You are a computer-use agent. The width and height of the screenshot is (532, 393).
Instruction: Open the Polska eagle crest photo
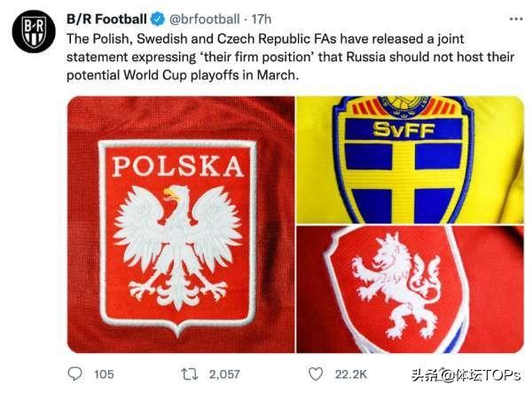tap(180, 224)
